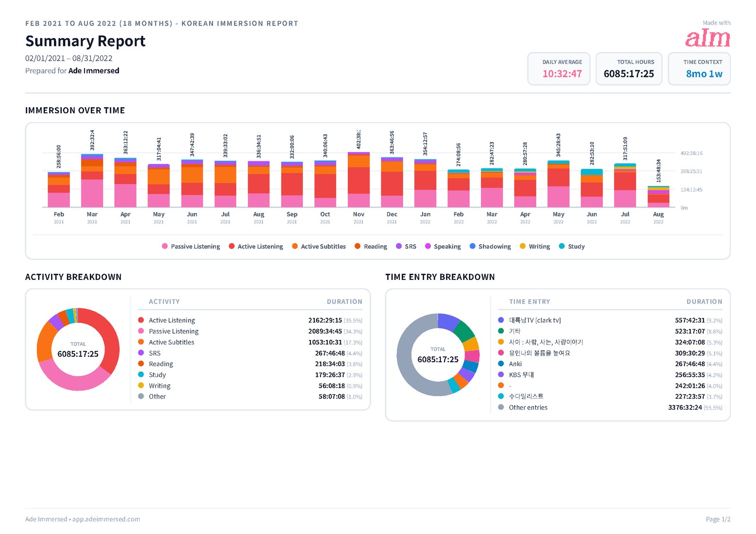Image resolution: width=756 pixels, height=534 pixels.
Task: Toggle SRS legend entry in chart
Action: [406, 246]
